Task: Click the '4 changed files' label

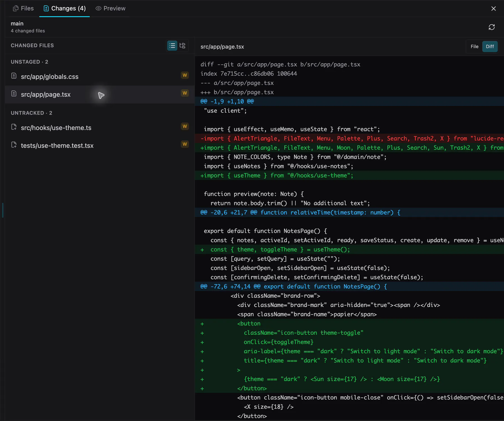Action: [28, 31]
